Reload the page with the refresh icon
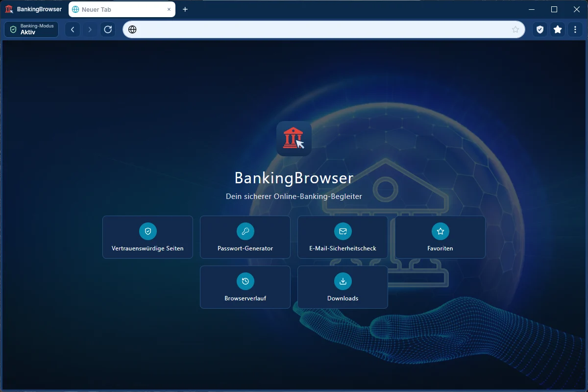 coord(108,29)
